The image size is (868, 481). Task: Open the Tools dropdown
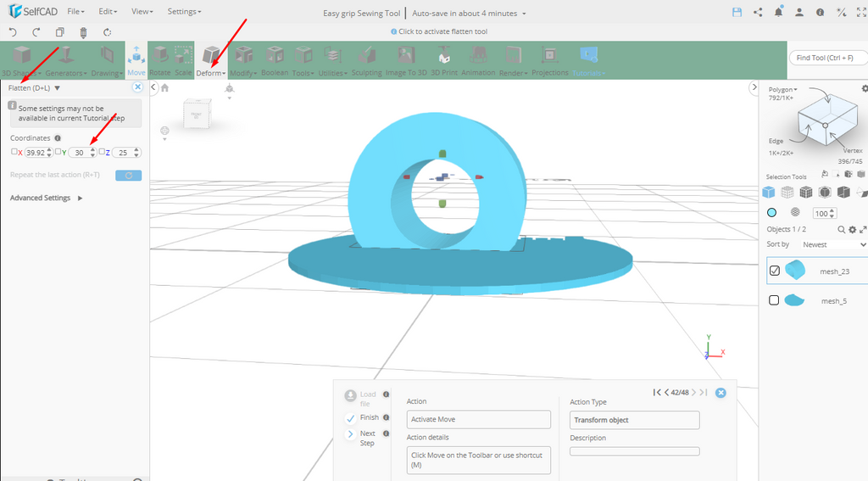[x=303, y=60]
